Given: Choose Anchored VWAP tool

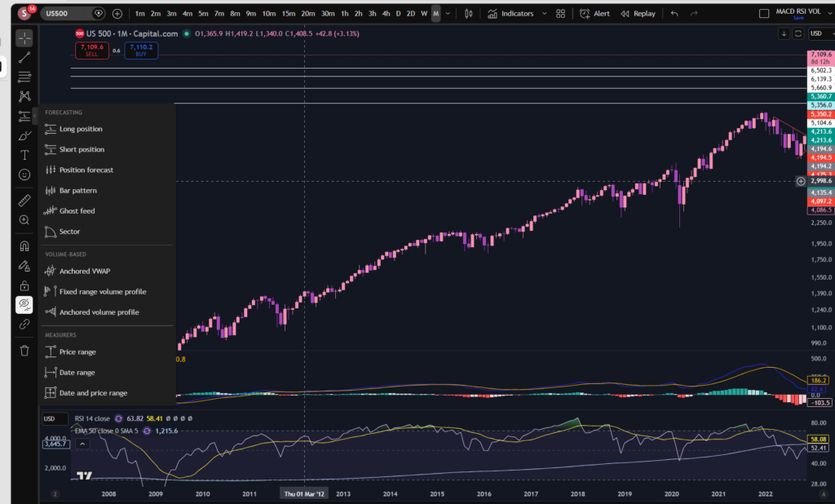Looking at the screenshot, I should (x=107, y=272).
